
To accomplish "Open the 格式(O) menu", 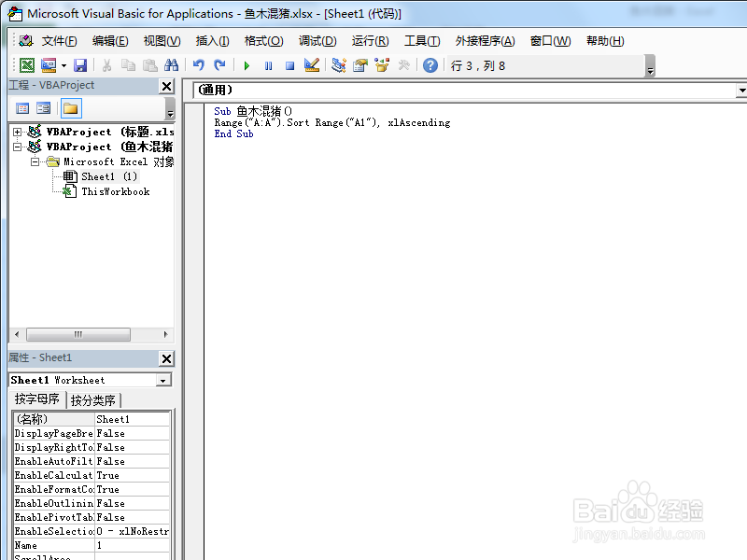I will 264,41.
